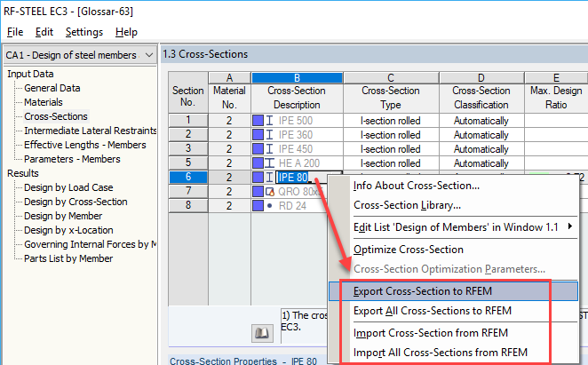Click column E header
This screenshot has width=588, height=365.
[556, 78]
